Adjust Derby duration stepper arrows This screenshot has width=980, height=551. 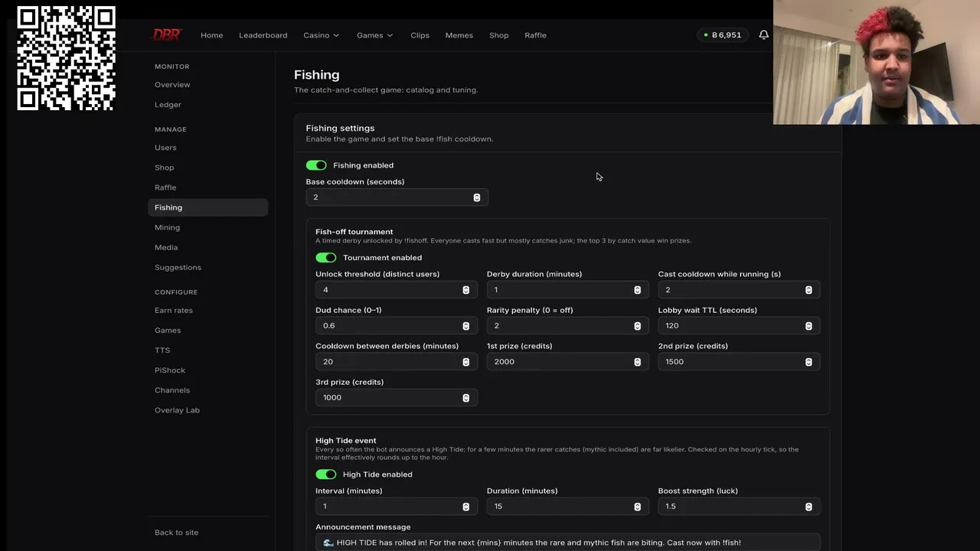(x=637, y=290)
